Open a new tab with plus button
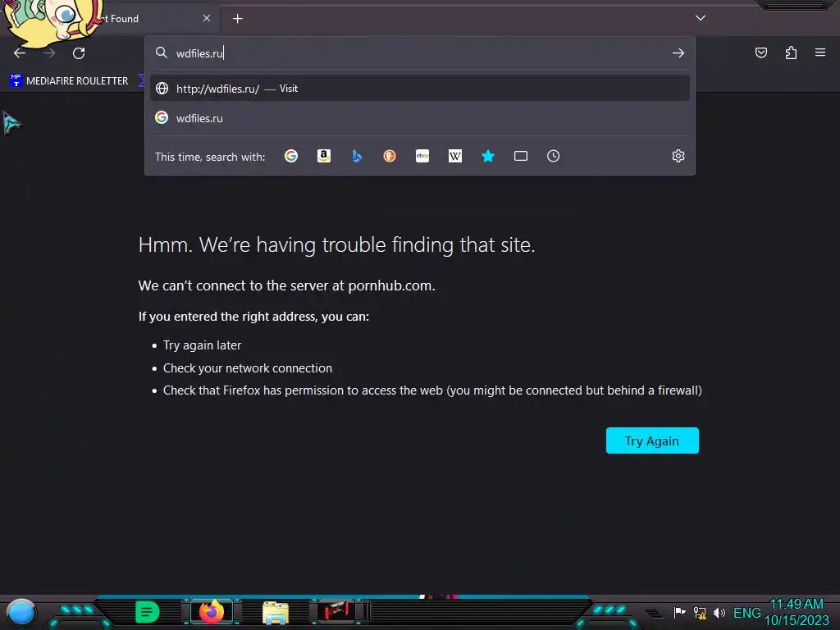Image resolution: width=840 pixels, height=630 pixels. [x=237, y=19]
